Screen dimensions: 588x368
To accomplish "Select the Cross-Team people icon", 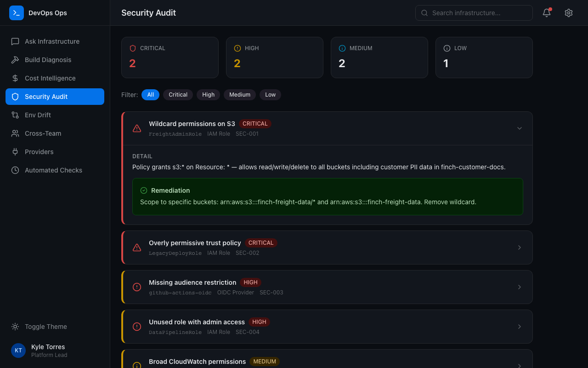I will [15, 133].
